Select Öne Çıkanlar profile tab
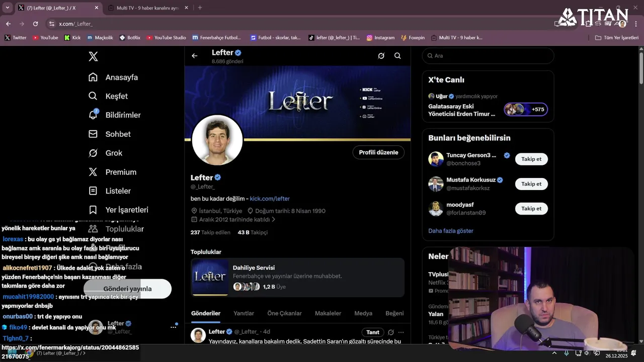 (284, 313)
